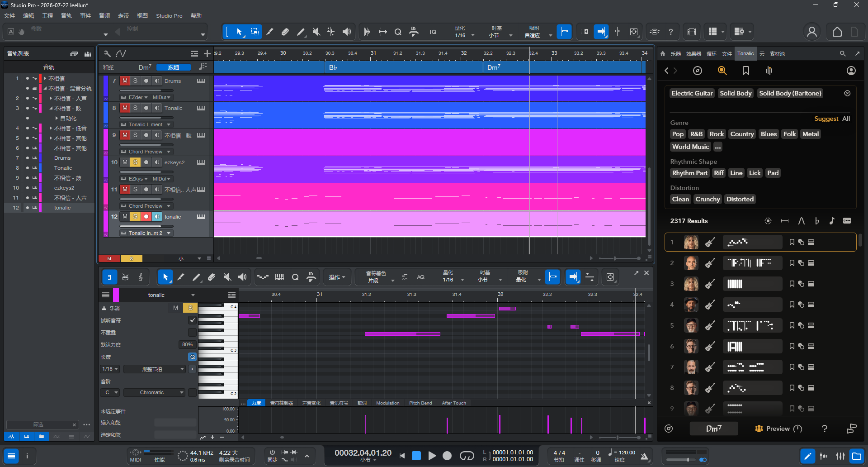Clear the selected Electric Guitar filter tags
Screen dimensions: 868x467
point(847,93)
